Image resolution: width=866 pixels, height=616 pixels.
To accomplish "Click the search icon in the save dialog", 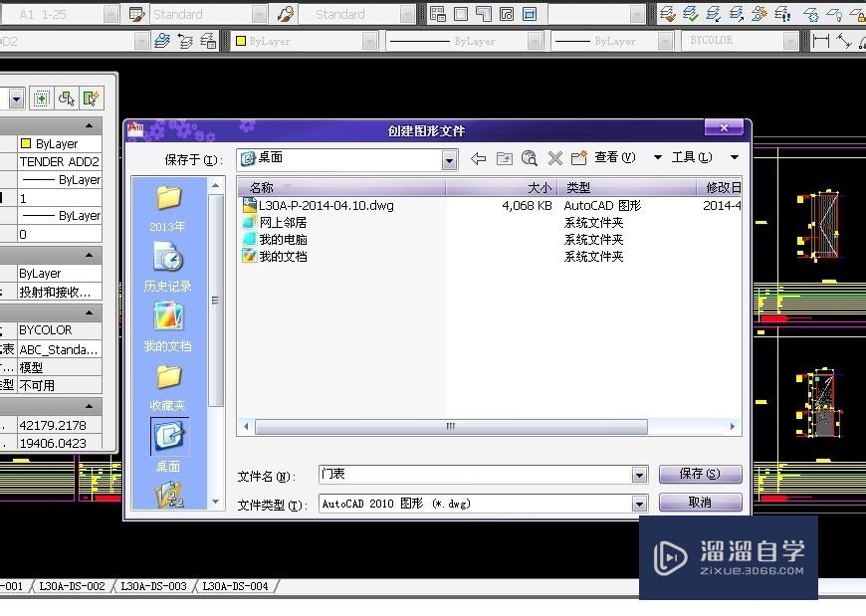I will pos(530,157).
